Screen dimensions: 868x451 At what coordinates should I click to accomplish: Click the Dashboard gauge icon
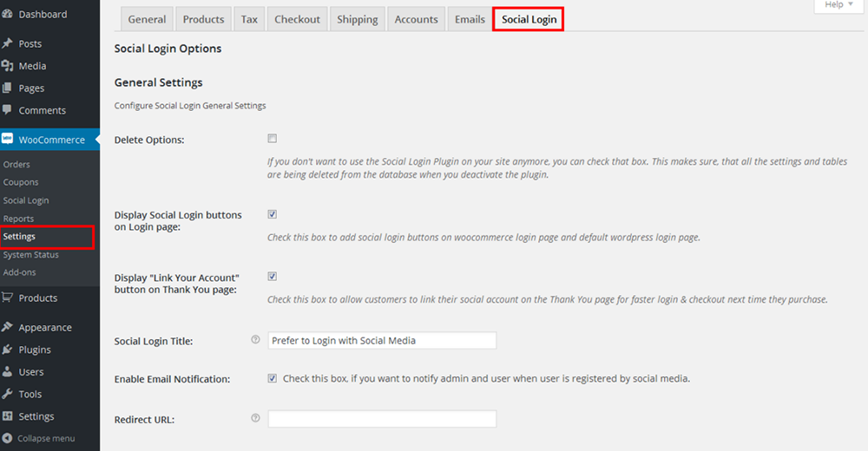[x=8, y=15]
